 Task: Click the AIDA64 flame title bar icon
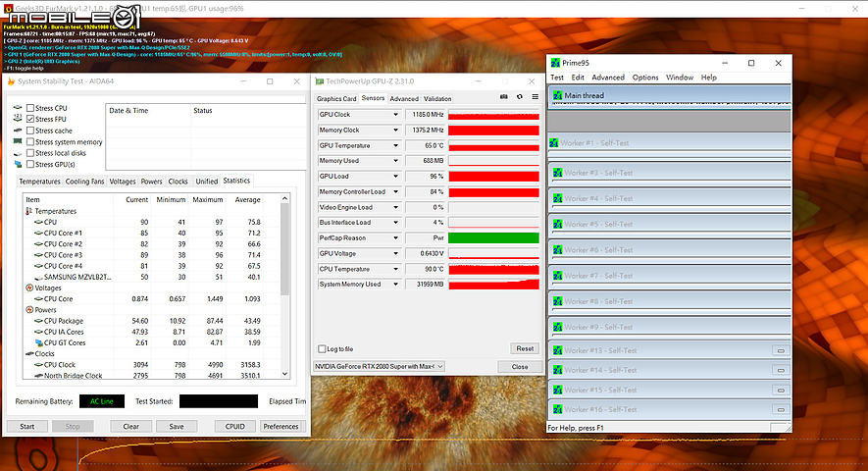(x=11, y=81)
